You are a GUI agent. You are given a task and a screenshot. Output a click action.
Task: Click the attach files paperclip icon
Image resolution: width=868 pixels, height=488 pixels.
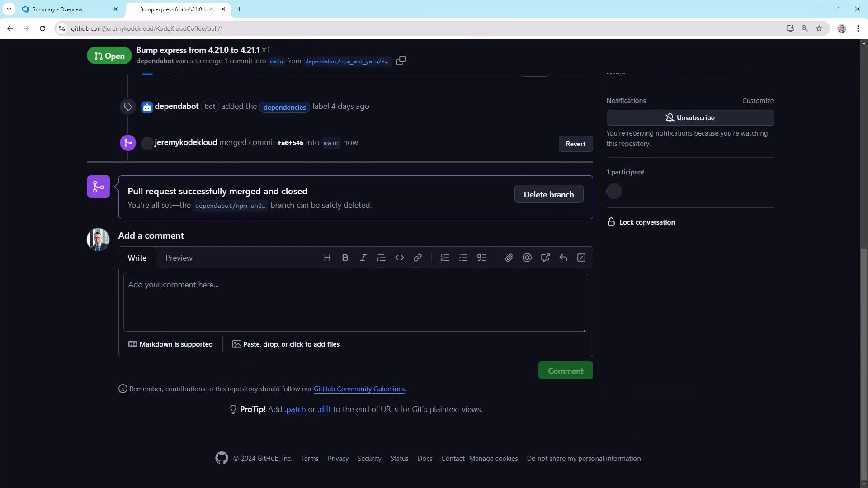click(x=509, y=258)
